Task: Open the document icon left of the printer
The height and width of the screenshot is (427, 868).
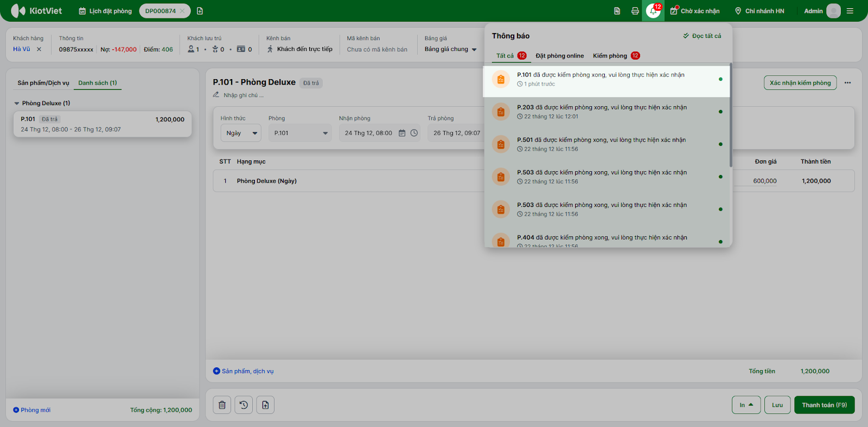Action: pos(617,11)
